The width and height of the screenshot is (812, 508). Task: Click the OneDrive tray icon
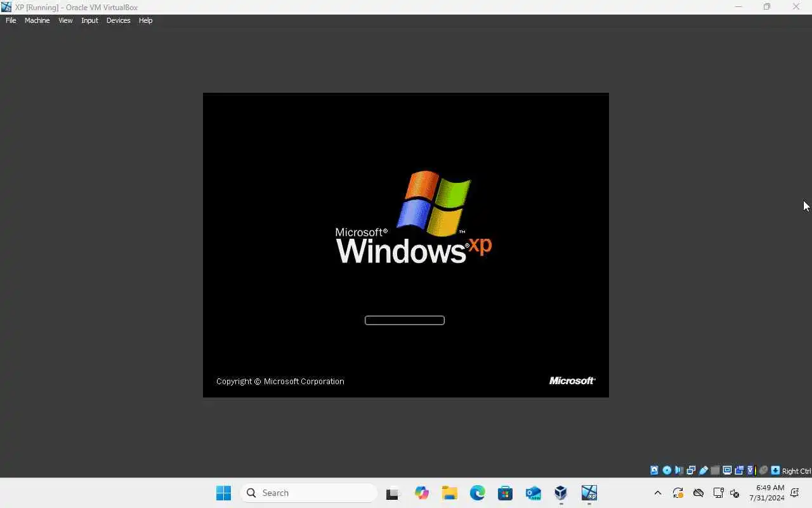pyautogui.click(x=698, y=493)
